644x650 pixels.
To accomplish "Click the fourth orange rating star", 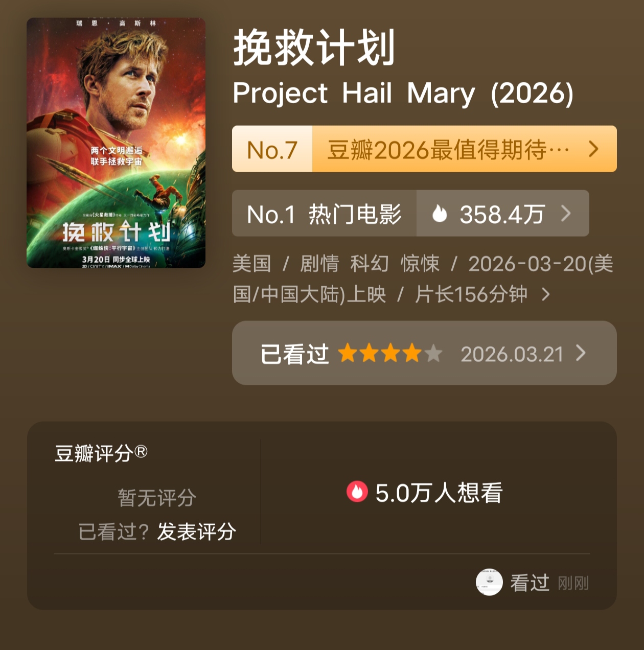I will coord(412,353).
